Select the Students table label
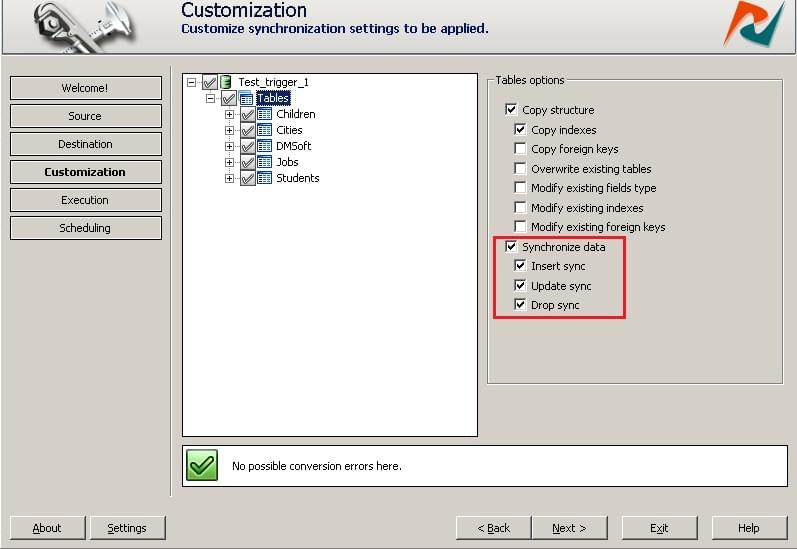Viewport: 797px width, 549px height. coord(298,178)
